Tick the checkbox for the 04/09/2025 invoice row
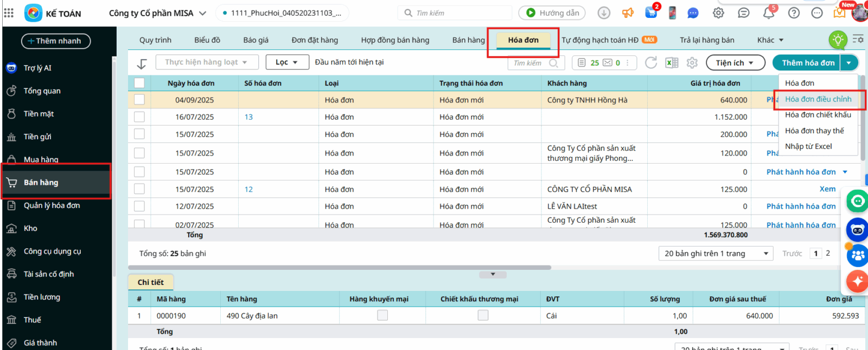This screenshot has height=350, width=868. [139, 100]
